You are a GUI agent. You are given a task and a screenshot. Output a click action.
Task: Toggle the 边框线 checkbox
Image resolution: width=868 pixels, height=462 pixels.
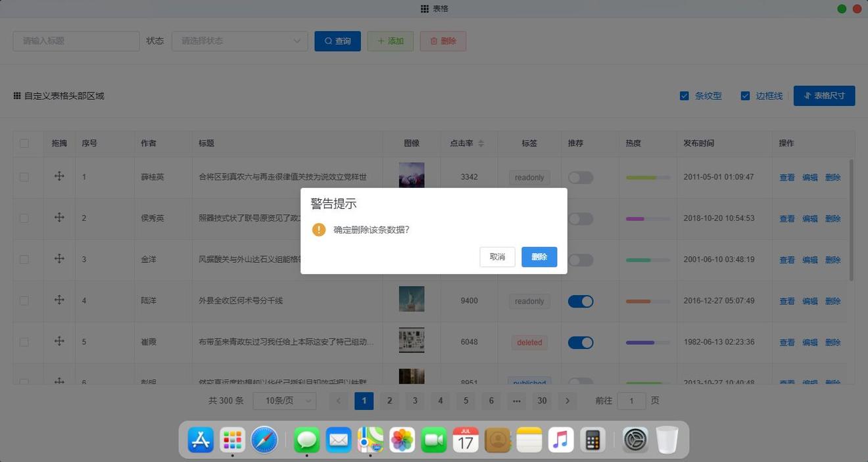click(x=745, y=96)
